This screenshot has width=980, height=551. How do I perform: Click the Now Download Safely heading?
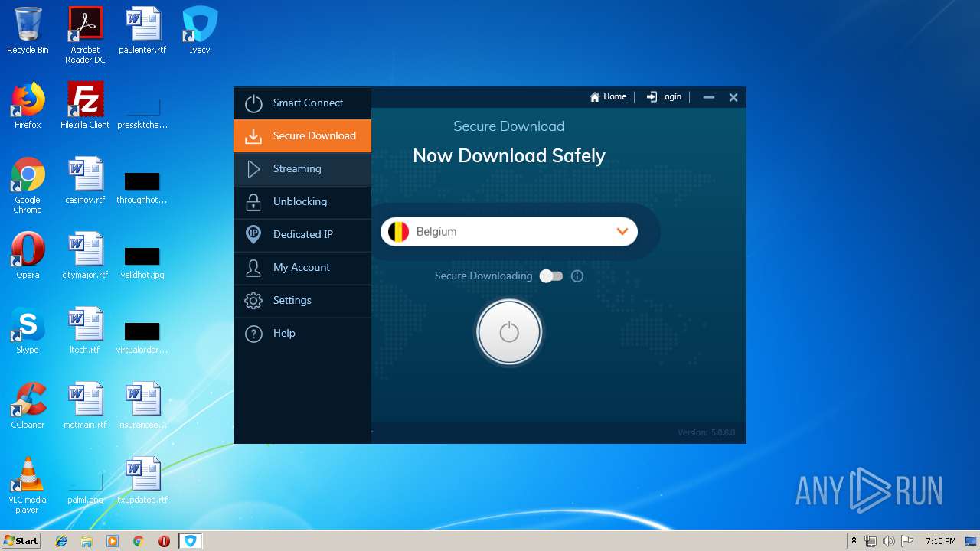point(509,156)
